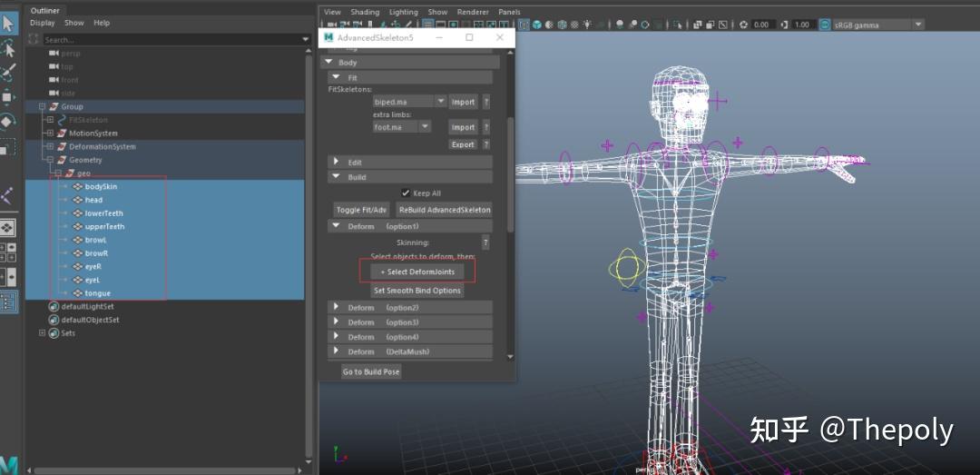Pick the Paint selection tool
This screenshot has width=980, height=475.
point(8,72)
